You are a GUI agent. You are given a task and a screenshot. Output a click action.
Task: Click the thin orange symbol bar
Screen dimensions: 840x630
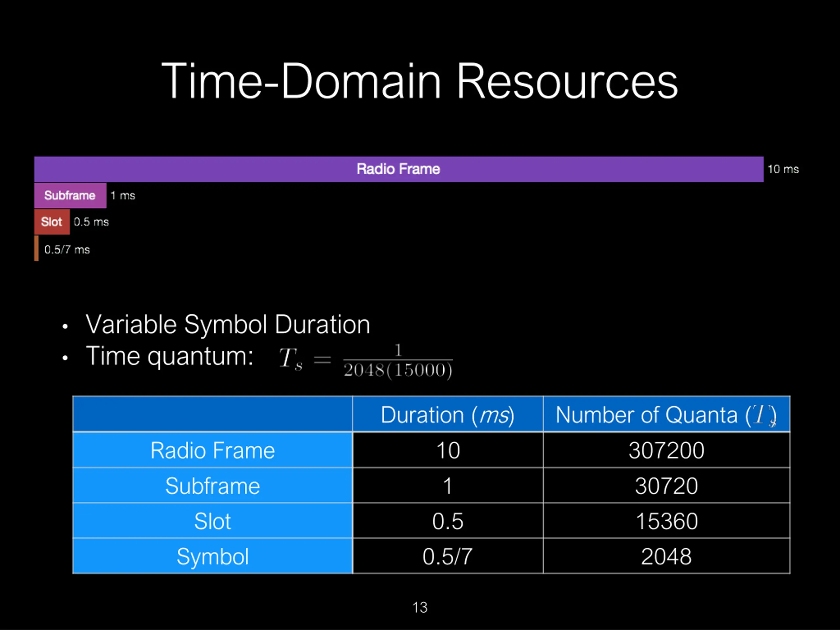pos(36,248)
